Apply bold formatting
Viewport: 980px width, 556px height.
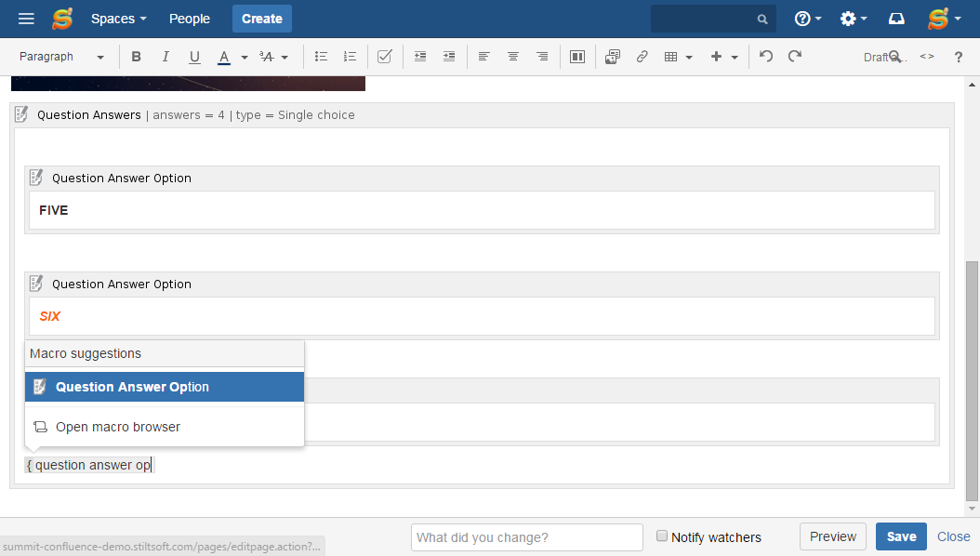(x=136, y=57)
